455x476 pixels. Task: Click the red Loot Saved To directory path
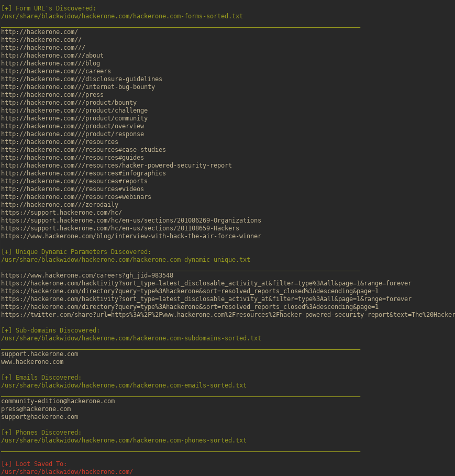tap(67, 472)
